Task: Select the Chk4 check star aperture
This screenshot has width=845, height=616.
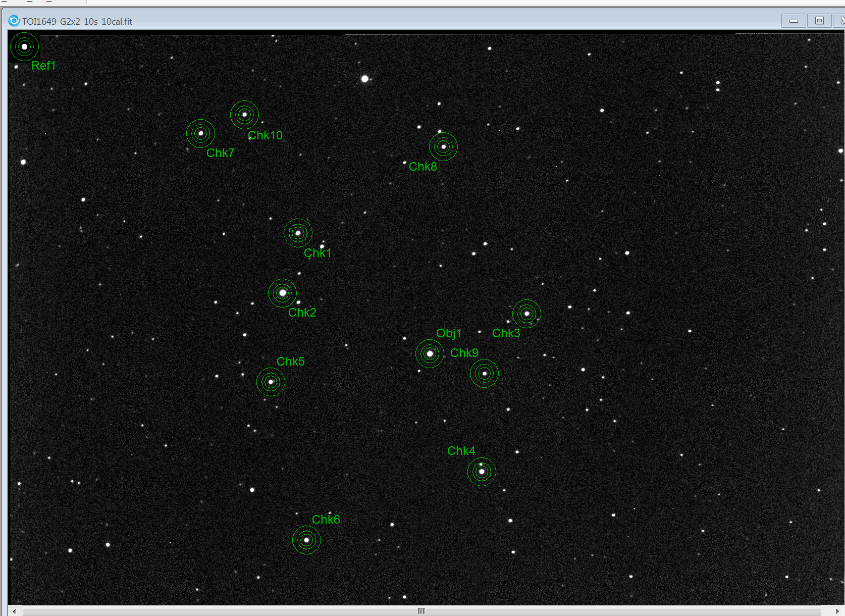Action: coord(482,472)
